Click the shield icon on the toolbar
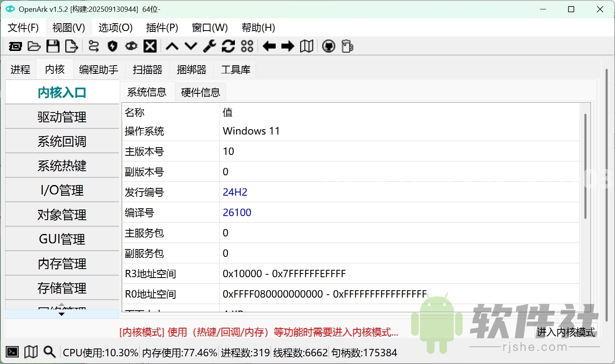Screen dimensions: 615x364 [112, 46]
